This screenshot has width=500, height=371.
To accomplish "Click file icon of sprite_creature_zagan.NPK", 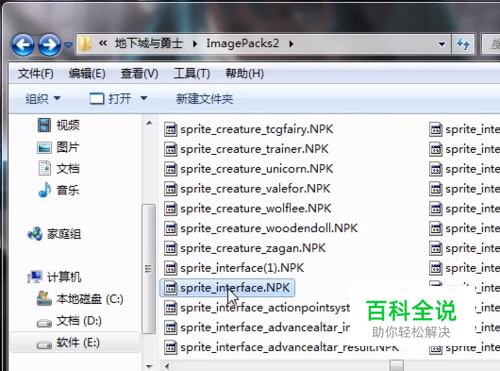I will tap(171, 248).
